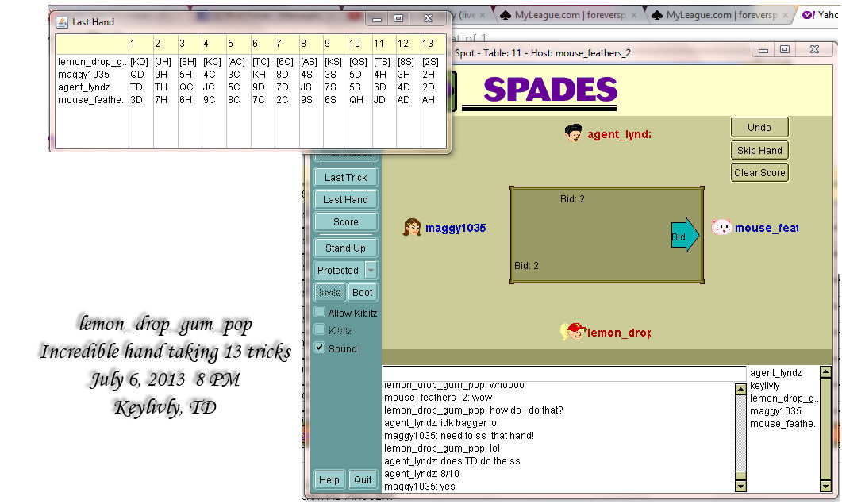Click the teal Bid arrow

click(685, 237)
